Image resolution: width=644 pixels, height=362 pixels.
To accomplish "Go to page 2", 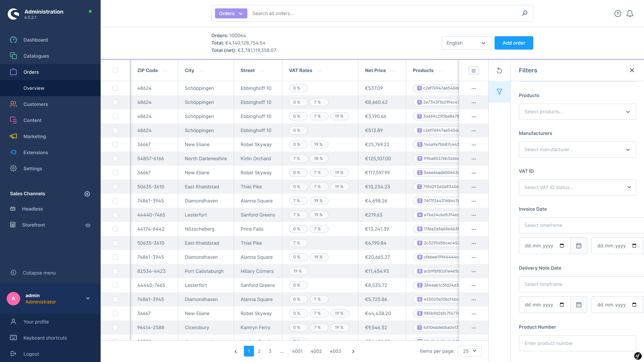I will pos(259,351).
